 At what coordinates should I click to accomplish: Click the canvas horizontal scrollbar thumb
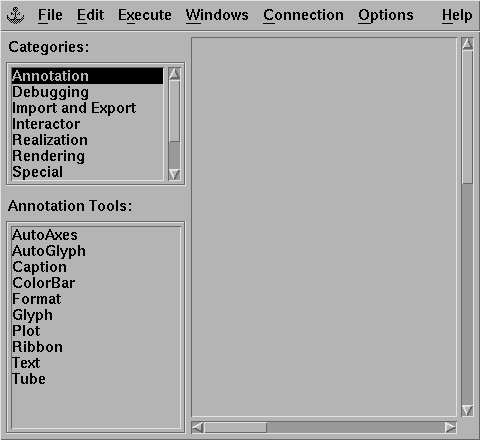coord(235,427)
